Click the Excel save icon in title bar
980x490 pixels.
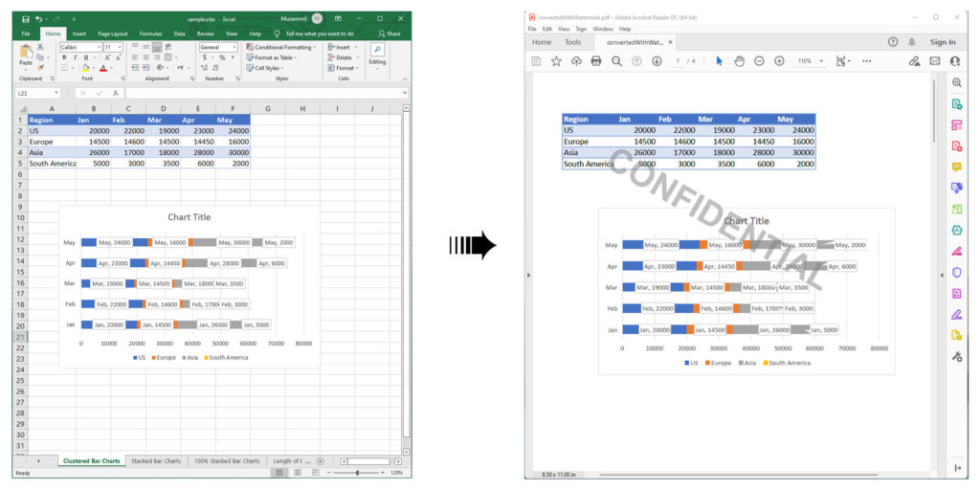tap(23, 18)
